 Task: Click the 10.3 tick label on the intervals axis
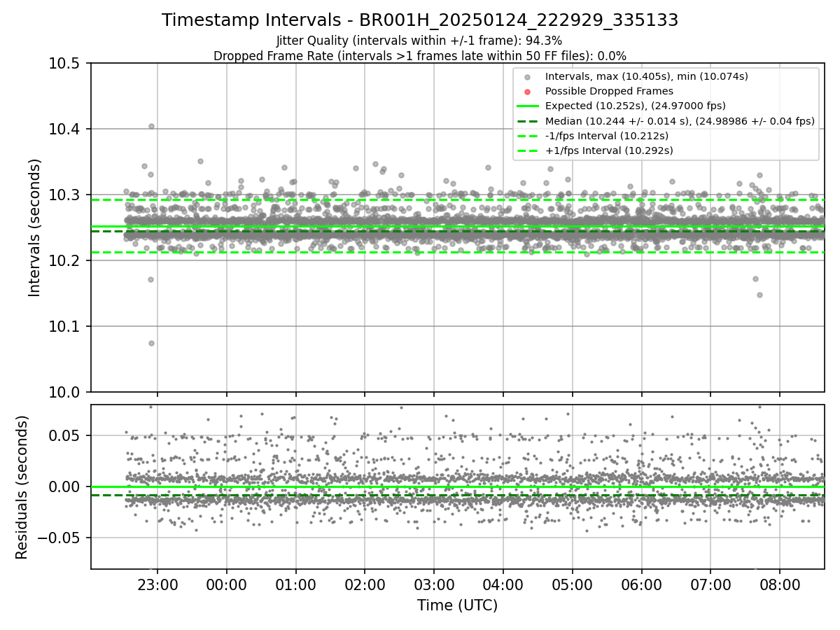click(63, 195)
